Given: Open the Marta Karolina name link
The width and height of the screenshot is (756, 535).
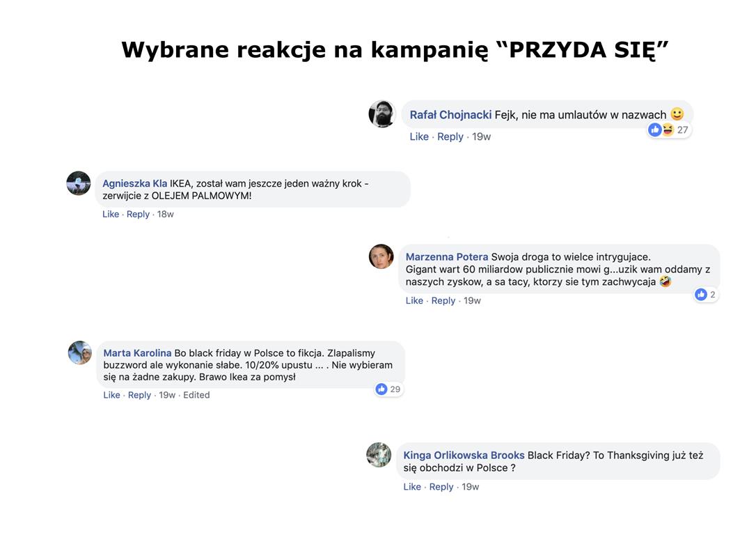Looking at the screenshot, I should [x=137, y=353].
